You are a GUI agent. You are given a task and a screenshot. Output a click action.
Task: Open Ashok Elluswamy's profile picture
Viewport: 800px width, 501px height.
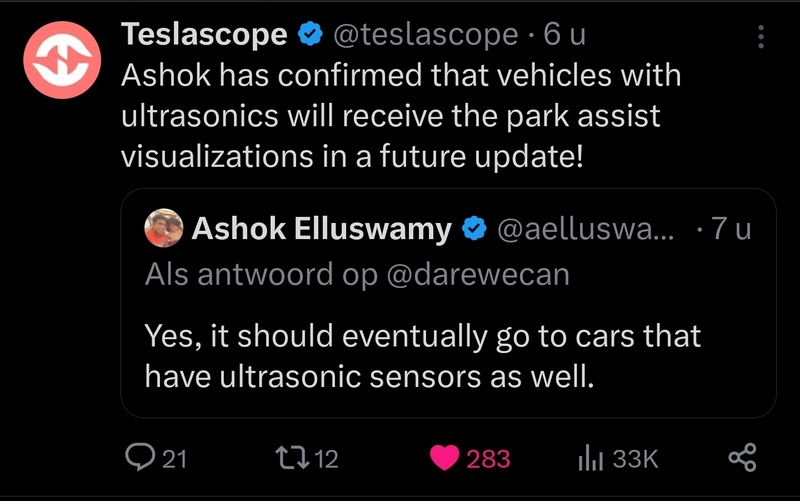164,228
